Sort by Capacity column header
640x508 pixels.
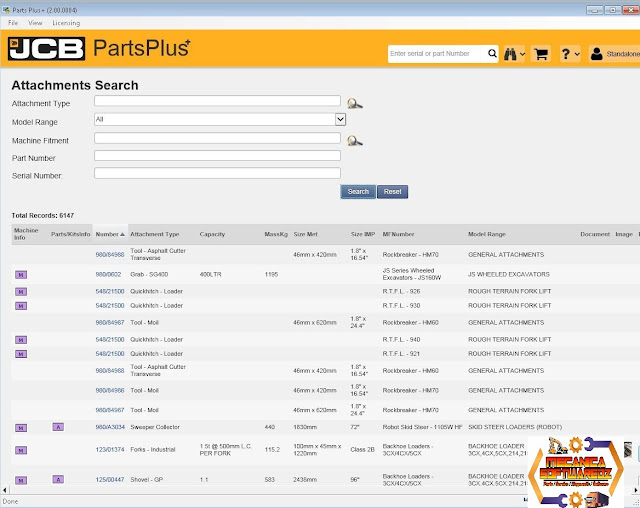point(212,234)
